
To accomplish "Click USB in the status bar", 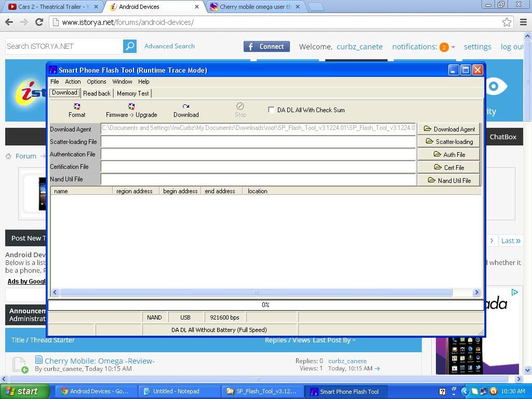I will click(x=185, y=317).
